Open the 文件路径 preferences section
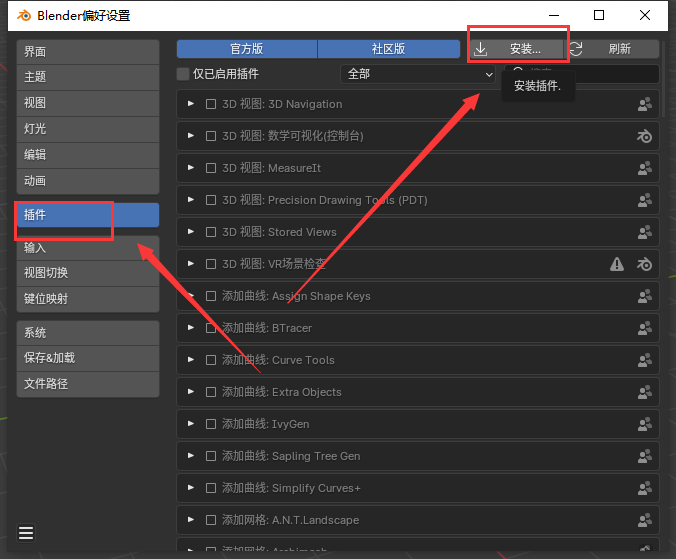This screenshot has height=559, width=676. click(x=88, y=384)
